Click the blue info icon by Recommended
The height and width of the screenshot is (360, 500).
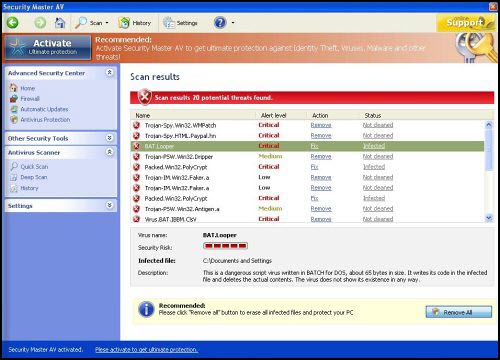tap(146, 309)
